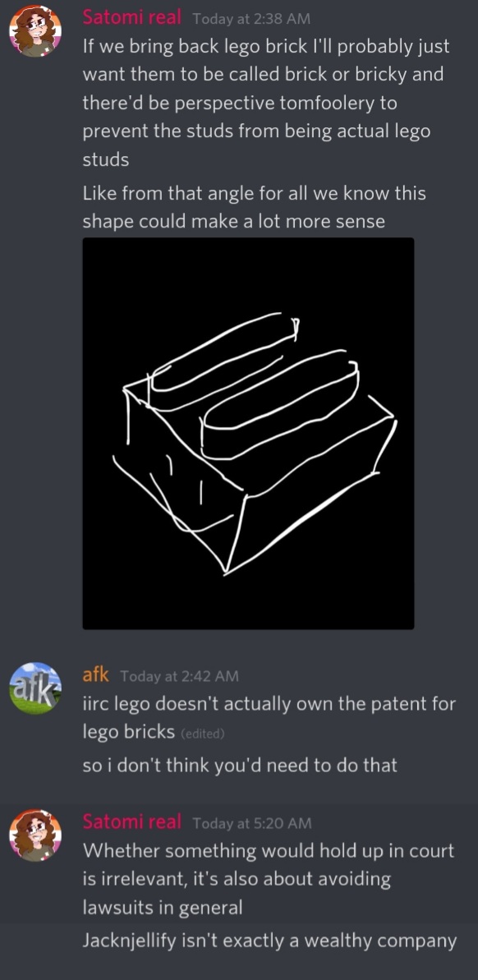Select the message 'so i don't think you'd need to do that'
This screenshot has height=980, width=478.
(x=240, y=765)
